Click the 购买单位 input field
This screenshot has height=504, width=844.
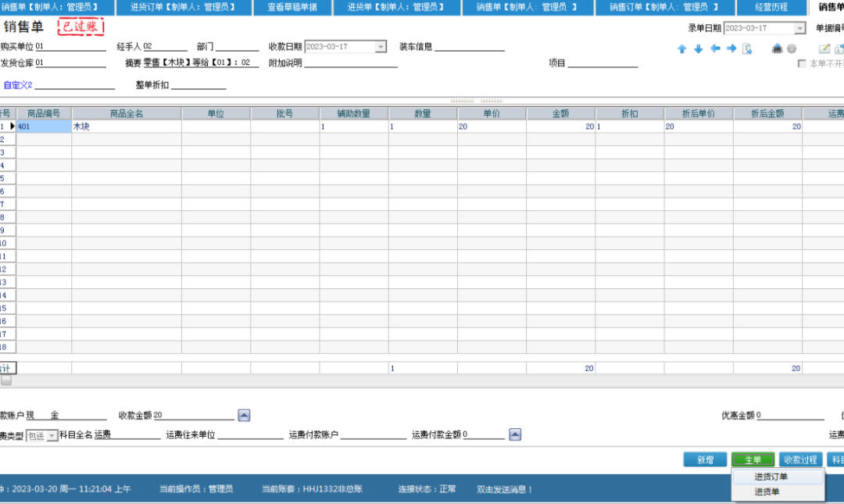coord(70,47)
